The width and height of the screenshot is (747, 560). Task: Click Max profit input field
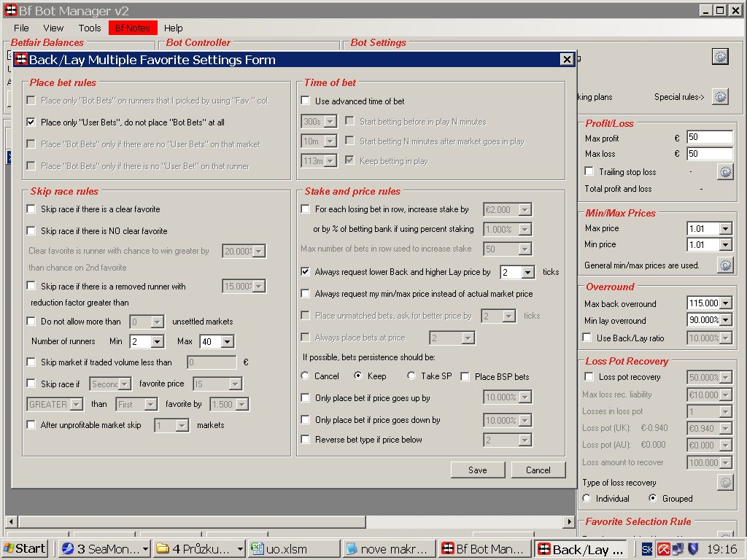point(709,137)
